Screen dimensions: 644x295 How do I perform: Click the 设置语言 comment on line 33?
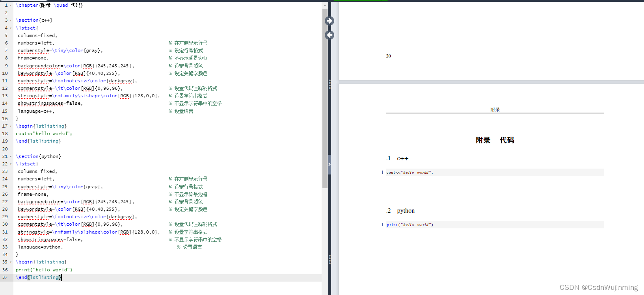pos(190,247)
